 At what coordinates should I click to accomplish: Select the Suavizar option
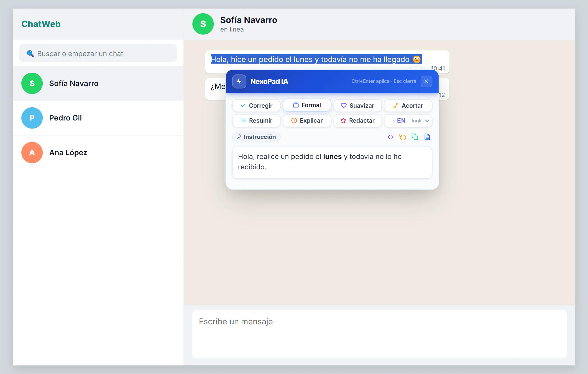click(x=358, y=106)
